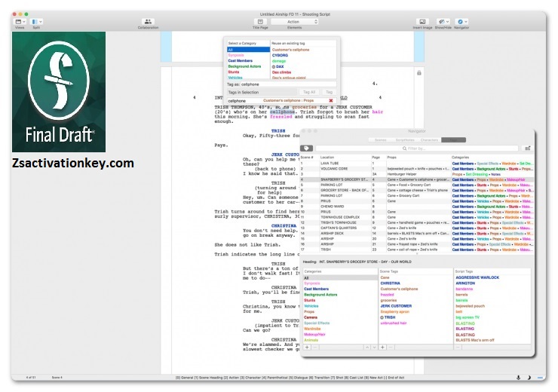Click the Navigator toolbar icon
558x392 pixels.
460,22
